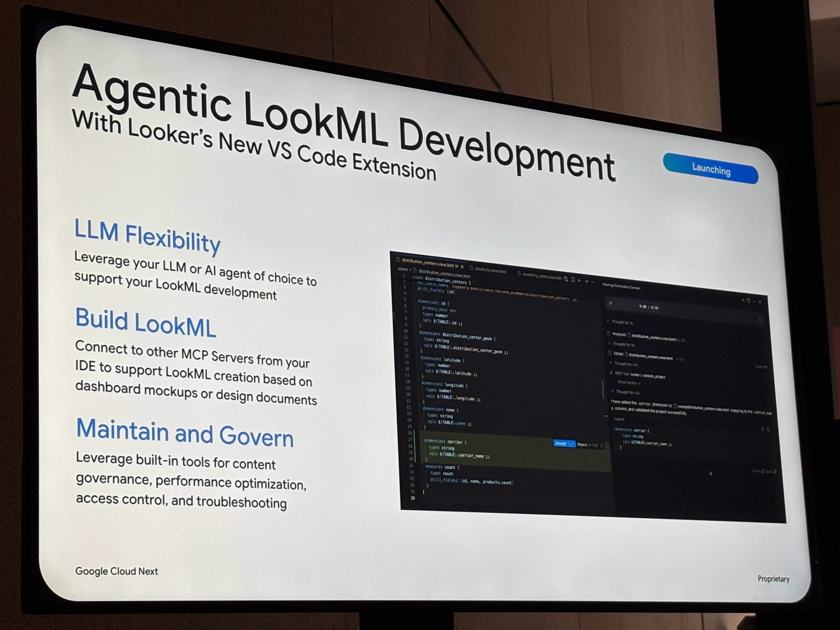Close the agent chat panel

(x=760, y=301)
